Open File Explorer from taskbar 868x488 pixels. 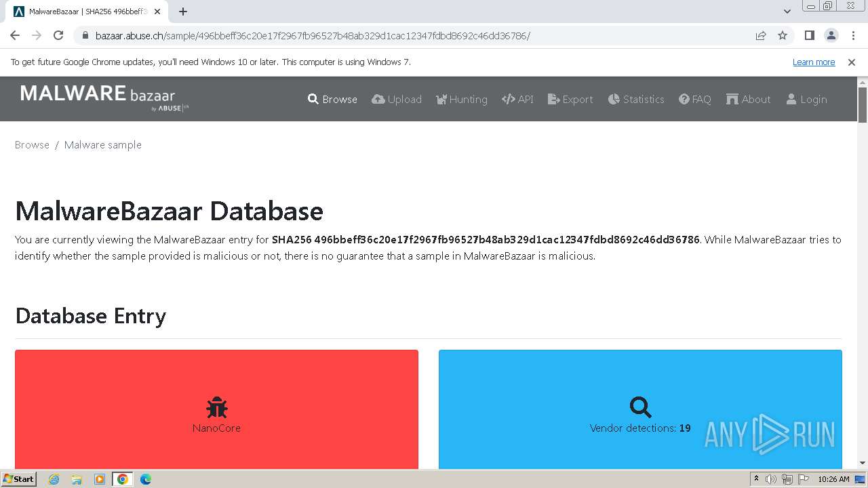click(77, 479)
